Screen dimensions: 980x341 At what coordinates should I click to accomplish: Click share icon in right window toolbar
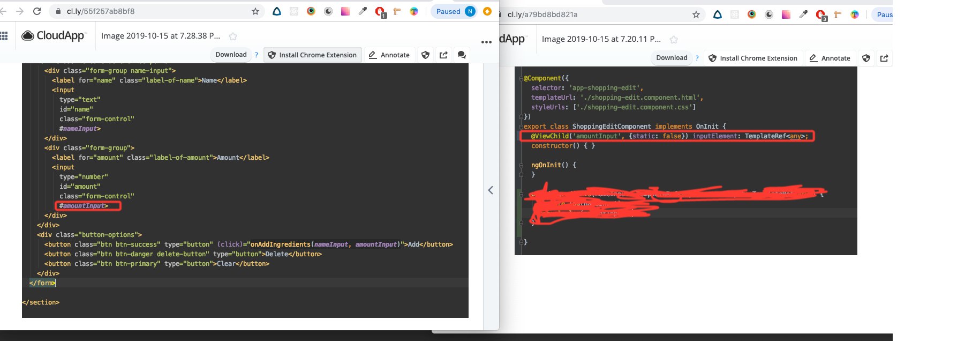[x=884, y=58]
